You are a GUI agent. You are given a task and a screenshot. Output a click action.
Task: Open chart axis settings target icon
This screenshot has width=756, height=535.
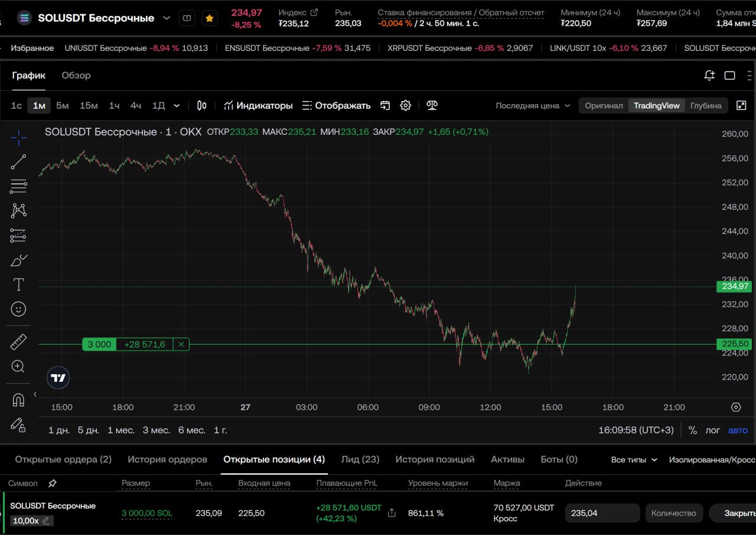pos(736,407)
